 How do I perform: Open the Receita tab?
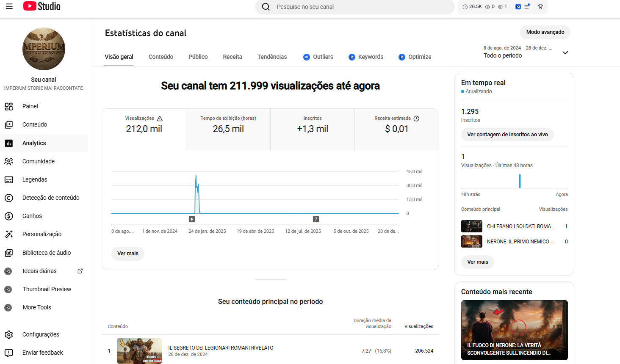(x=233, y=57)
